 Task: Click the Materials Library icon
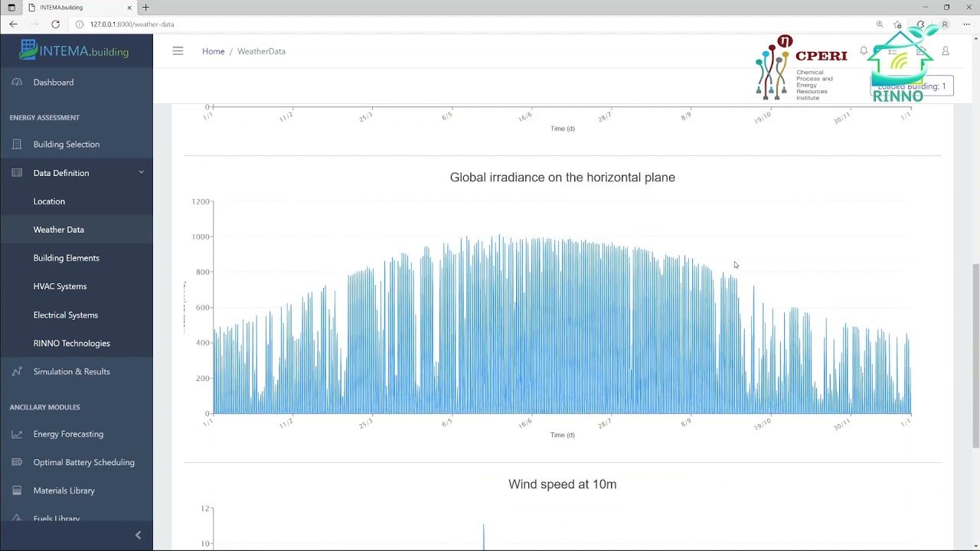click(17, 491)
